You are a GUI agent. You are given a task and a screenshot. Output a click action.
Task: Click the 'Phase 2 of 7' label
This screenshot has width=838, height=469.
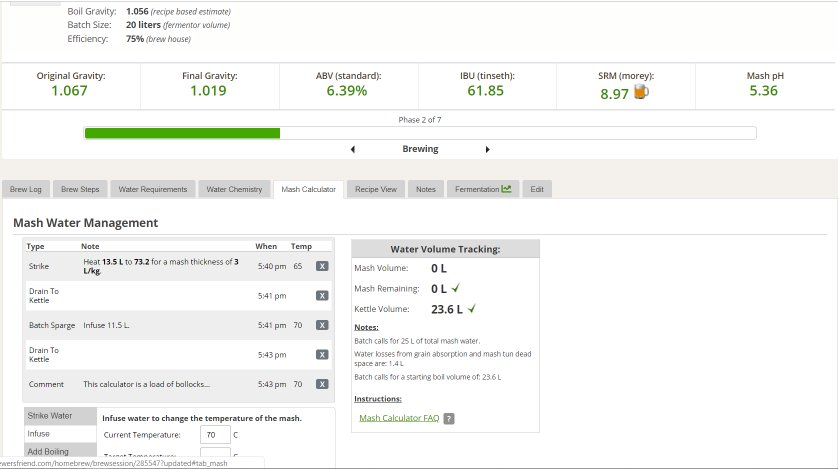[x=420, y=120]
